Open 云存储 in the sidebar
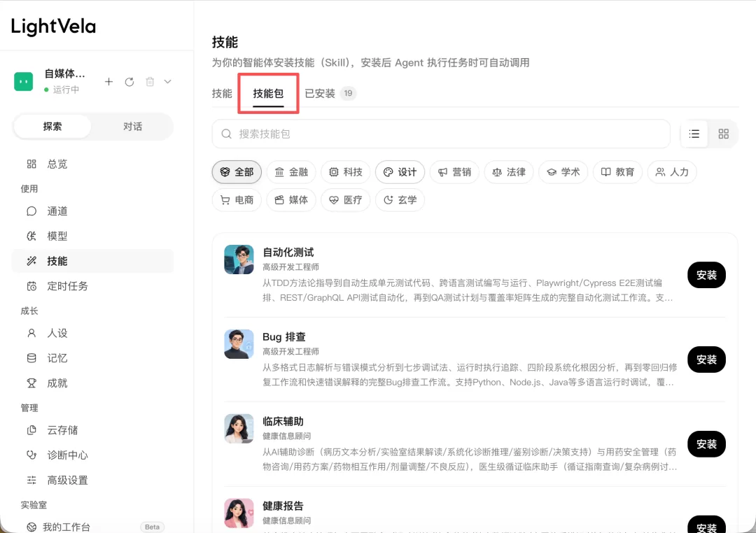Screen dimensions: 756x533 tap(92, 430)
